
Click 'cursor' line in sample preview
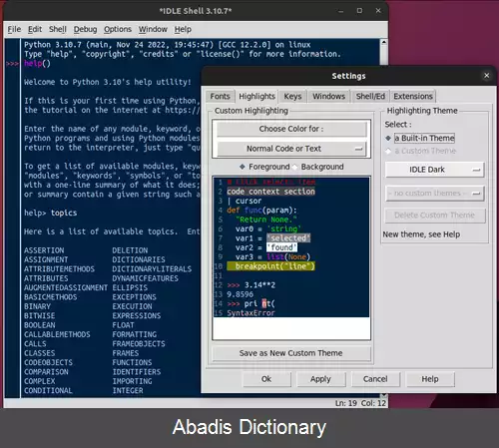click(249, 201)
